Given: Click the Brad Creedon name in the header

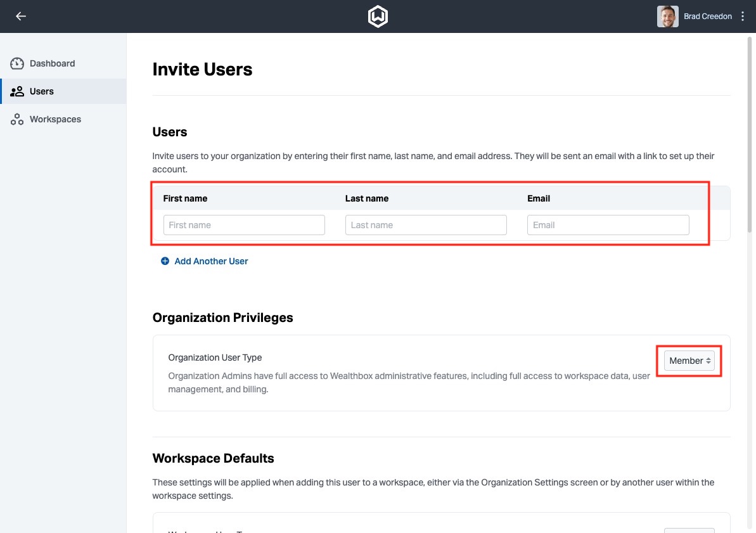Looking at the screenshot, I should click(708, 16).
